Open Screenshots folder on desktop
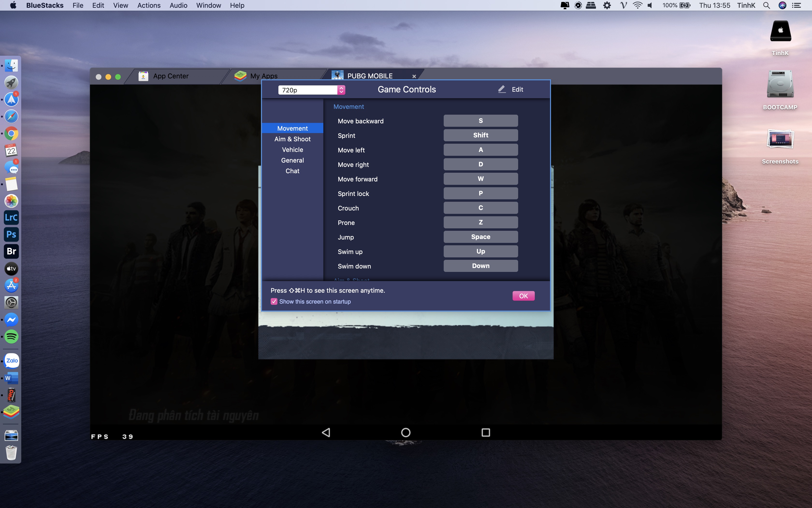This screenshot has height=508, width=812. coord(780,139)
